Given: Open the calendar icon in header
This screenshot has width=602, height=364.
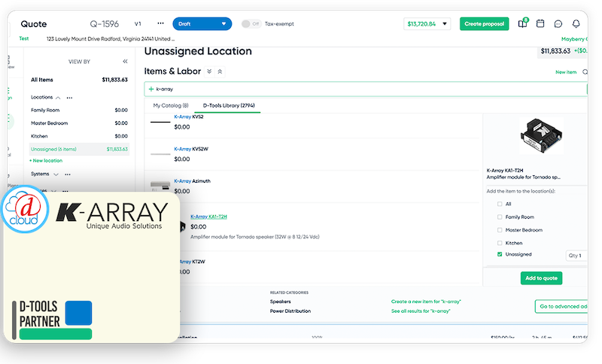Looking at the screenshot, I should tap(540, 24).
